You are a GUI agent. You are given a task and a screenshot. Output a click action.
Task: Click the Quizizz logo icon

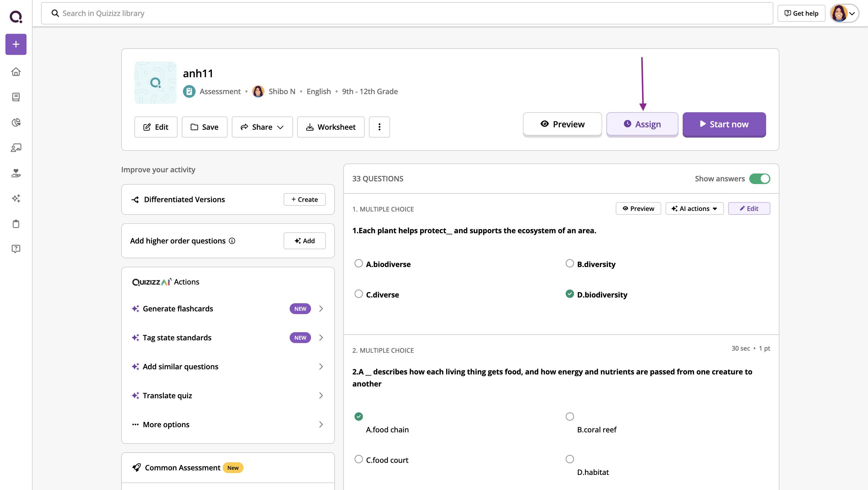click(x=16, y=16)
